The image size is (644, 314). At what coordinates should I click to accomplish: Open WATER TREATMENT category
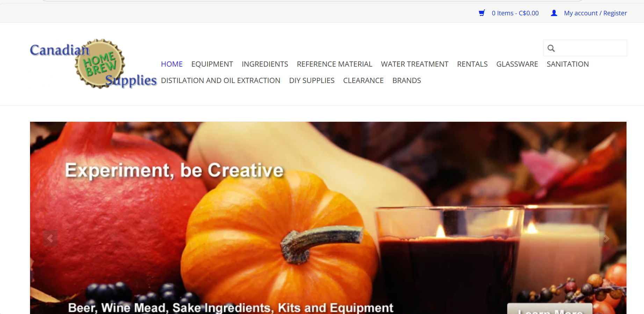pyautogui.click(x=414, y=64)
